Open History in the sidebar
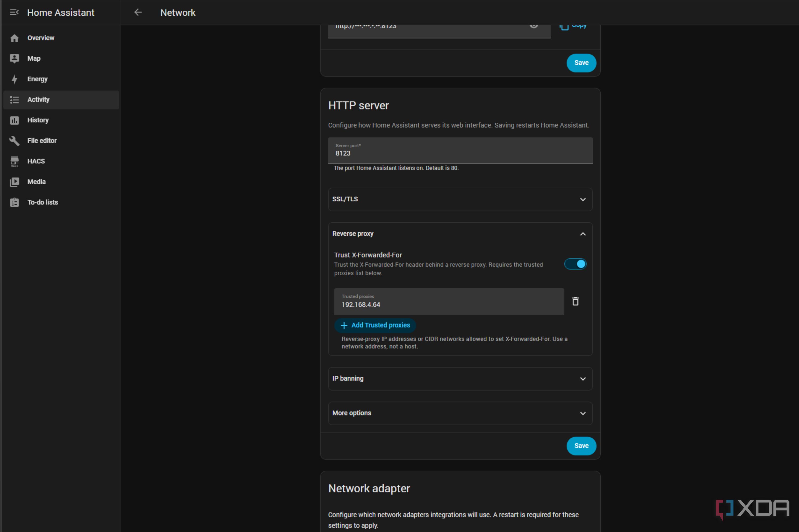Screen dimensions: 799x532 coord(61,120)
